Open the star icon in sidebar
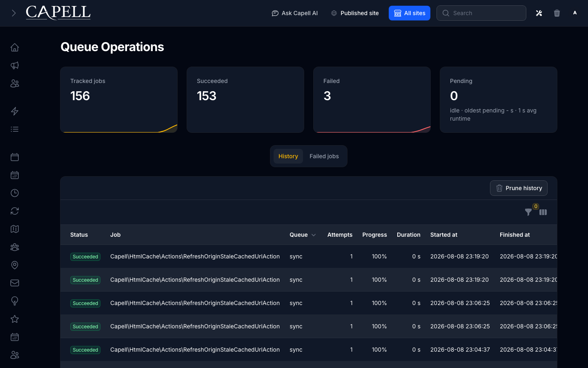Image resolution: width=588 pixels, height=368 pixels. [x=15, y=319]
